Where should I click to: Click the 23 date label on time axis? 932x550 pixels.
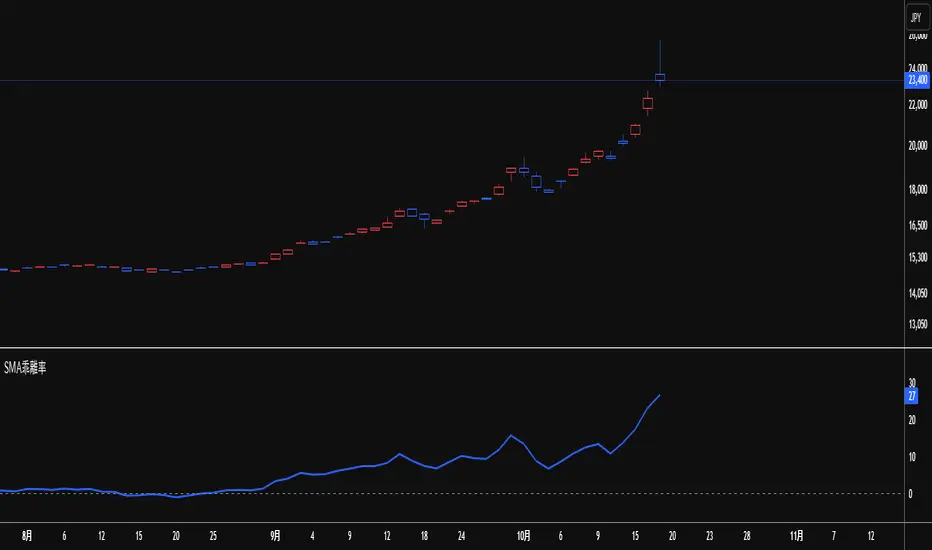710,536
